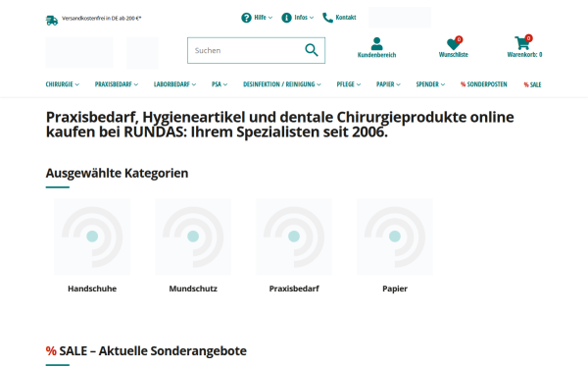Click the Wunschliste label

(454, 54)
